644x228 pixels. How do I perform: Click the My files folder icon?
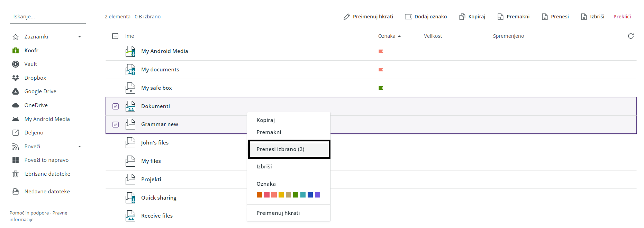coord(130,161)
